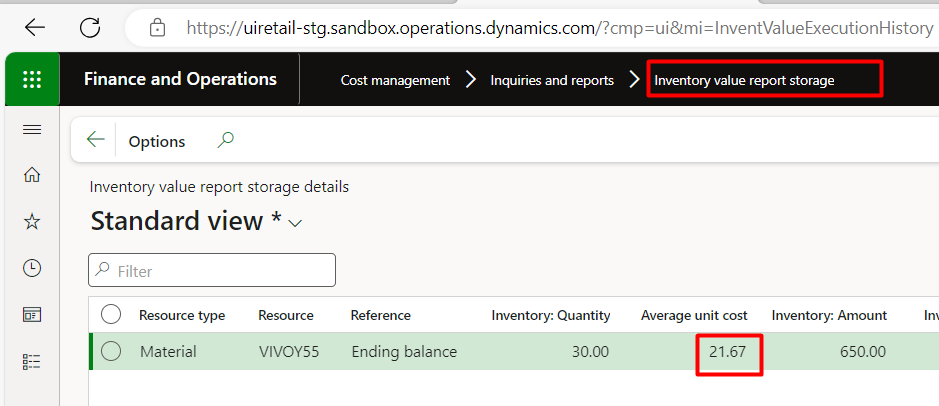Click the search magnifier next to Options
This screenshot has width=939, height=406.
[x=226, y=140]
